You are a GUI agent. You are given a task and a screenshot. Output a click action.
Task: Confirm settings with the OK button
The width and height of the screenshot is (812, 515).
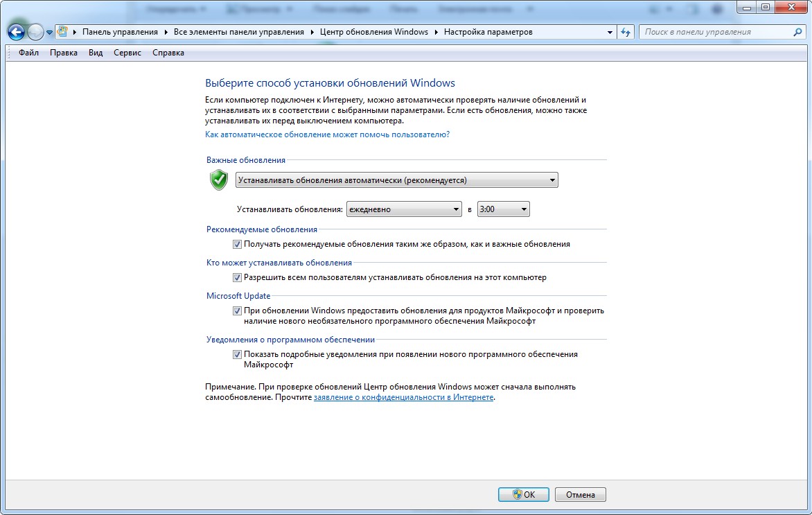point(524,495)
